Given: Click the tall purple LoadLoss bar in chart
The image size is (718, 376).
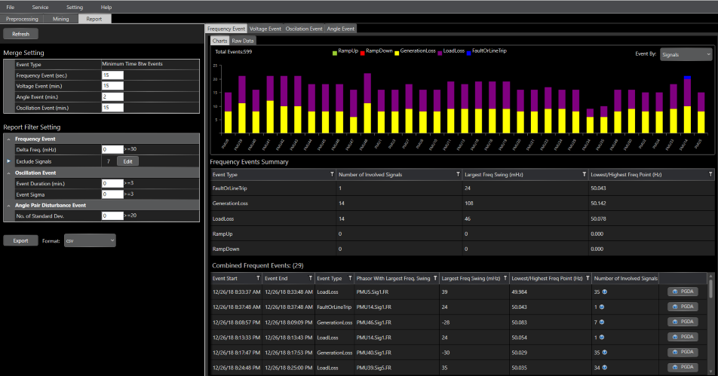Looking at the screenshot, I should pos(367,88).
